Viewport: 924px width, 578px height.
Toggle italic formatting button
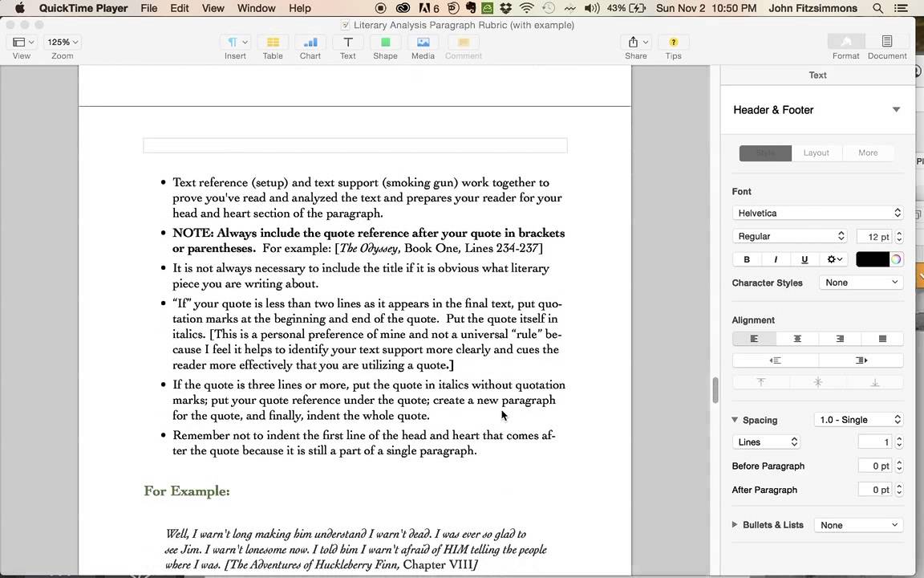click(776, 259)
